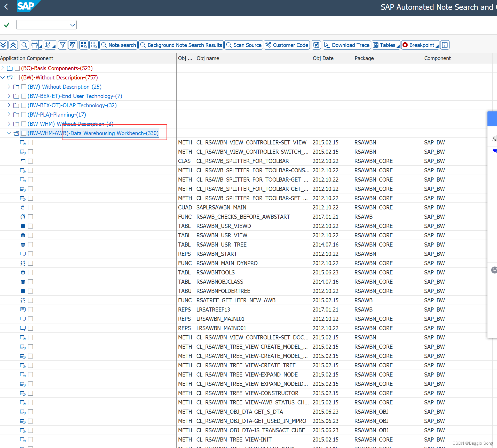Click the Scan Source button
The width and height of the screenshot is (497, 448).
[x=244, y=45]
